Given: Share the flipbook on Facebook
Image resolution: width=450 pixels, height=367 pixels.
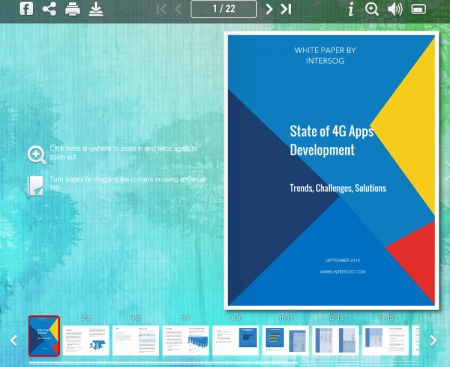Looking at the screenshot, I should click(x=26, y=9).
